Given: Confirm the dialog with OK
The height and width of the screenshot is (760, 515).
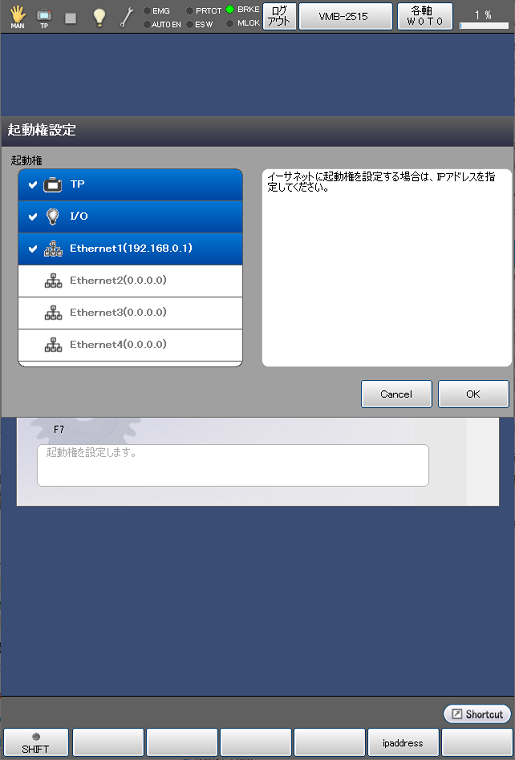Looking at the screenshot, I should pos(473,394).
